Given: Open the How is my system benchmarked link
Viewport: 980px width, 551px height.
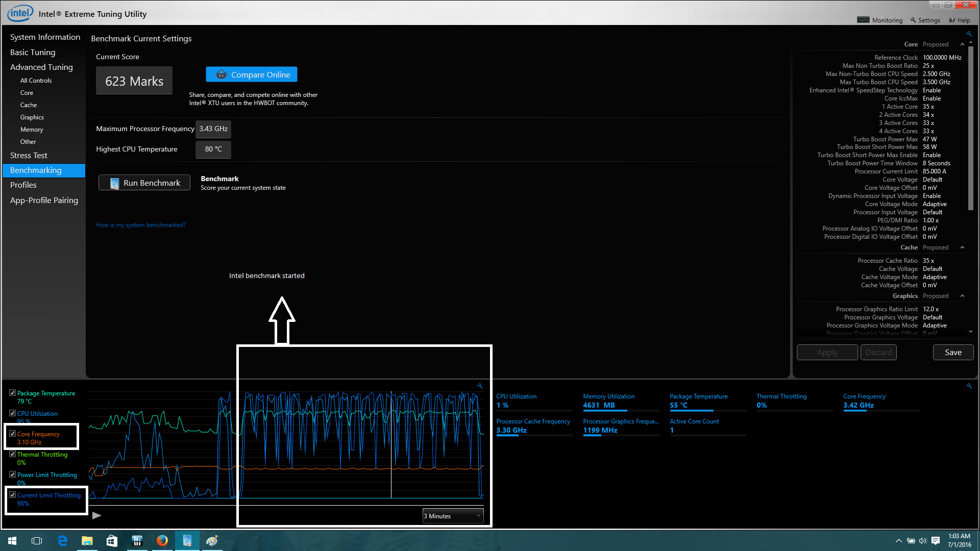Looking at the screenshot, I should click(141, 225).
